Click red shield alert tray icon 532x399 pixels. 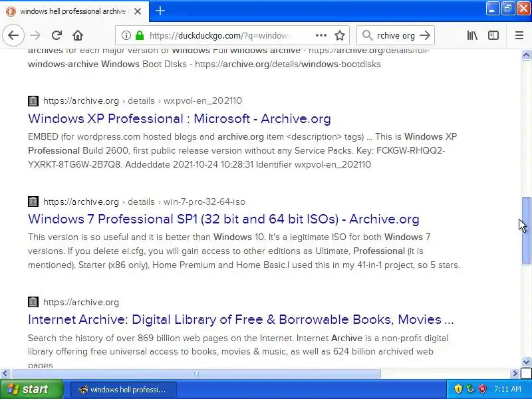(x=482, y=389)
